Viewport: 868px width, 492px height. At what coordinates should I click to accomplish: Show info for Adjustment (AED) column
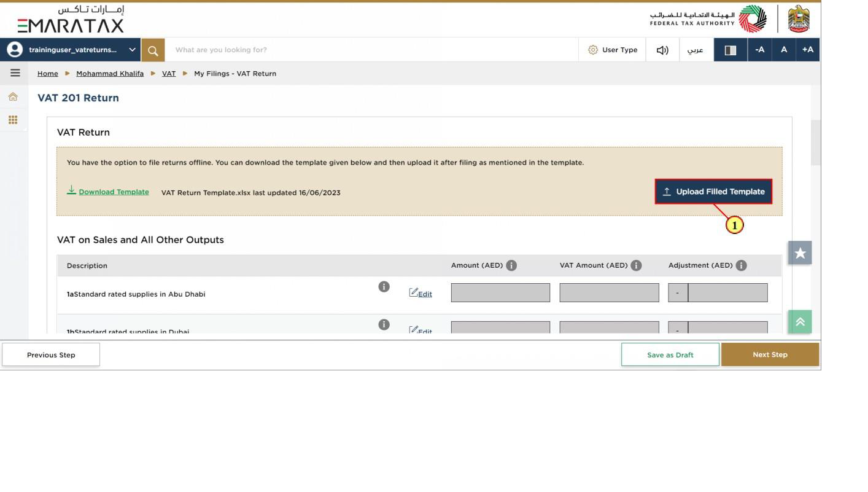pos(741,265)
